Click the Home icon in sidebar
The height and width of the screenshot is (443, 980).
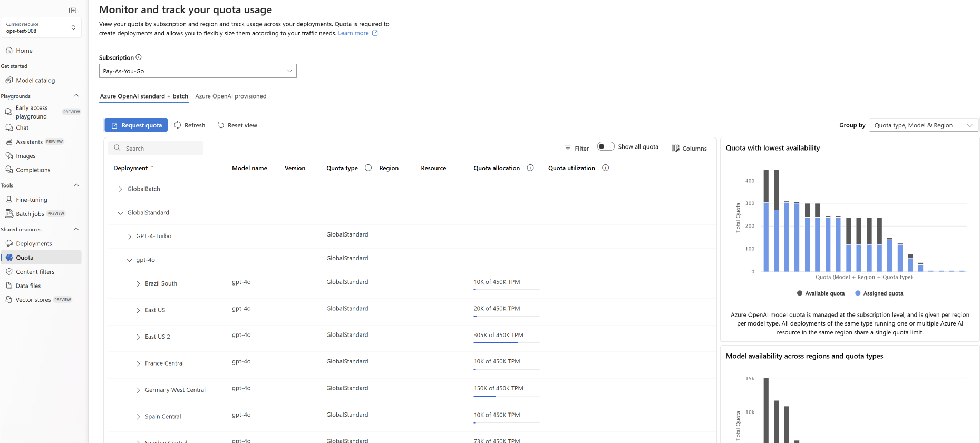(x=9, y=51)
